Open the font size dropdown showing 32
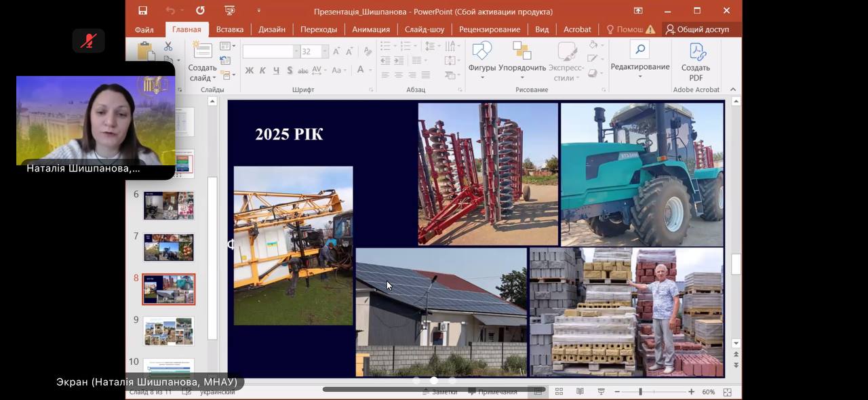This screenshot has width=868, height=400. click(325, 52)
